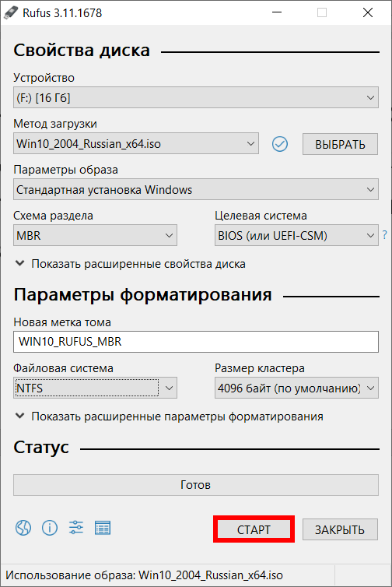392x587 pixels.
Task: Open the Целевая система dropdown
Action: click(296, 235)
